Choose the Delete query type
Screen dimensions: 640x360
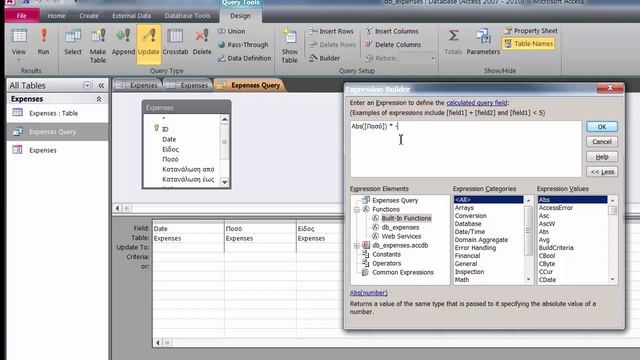click(202, 42)
